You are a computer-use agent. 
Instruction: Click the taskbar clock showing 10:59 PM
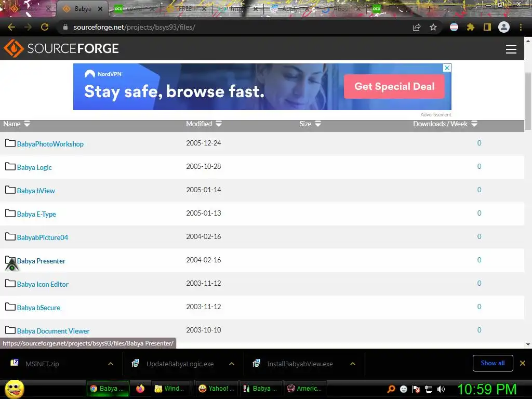pyautogui.click(x=487, y=389)
